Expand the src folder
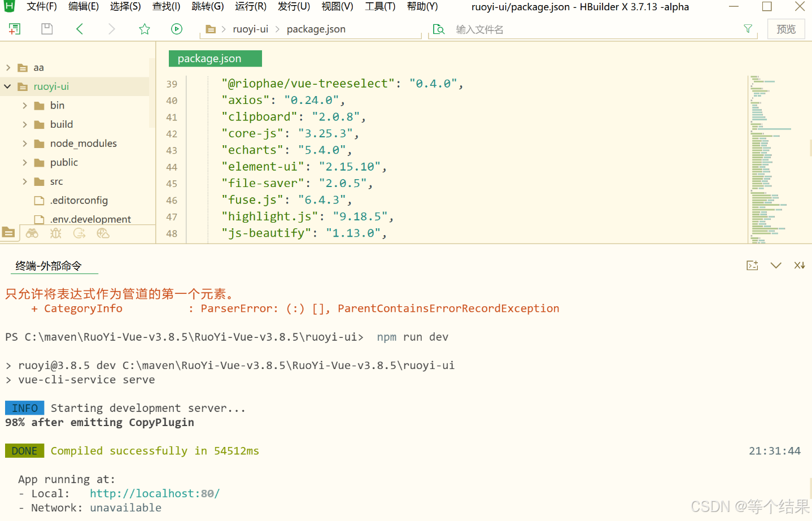Screen dimensions: 812x521 [25, 181]
